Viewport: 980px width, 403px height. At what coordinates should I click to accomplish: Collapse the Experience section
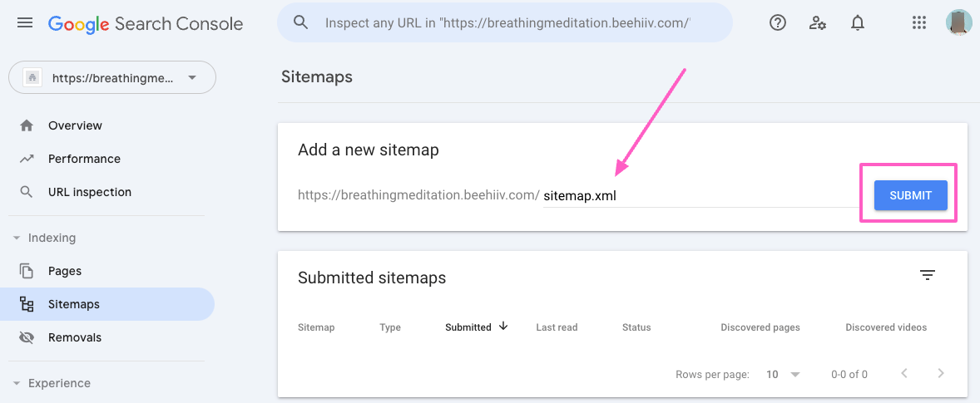point(17,383)
